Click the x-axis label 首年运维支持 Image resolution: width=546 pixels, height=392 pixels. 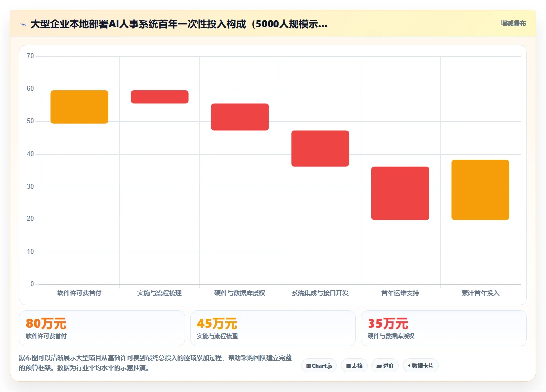(x=400, y=293)
